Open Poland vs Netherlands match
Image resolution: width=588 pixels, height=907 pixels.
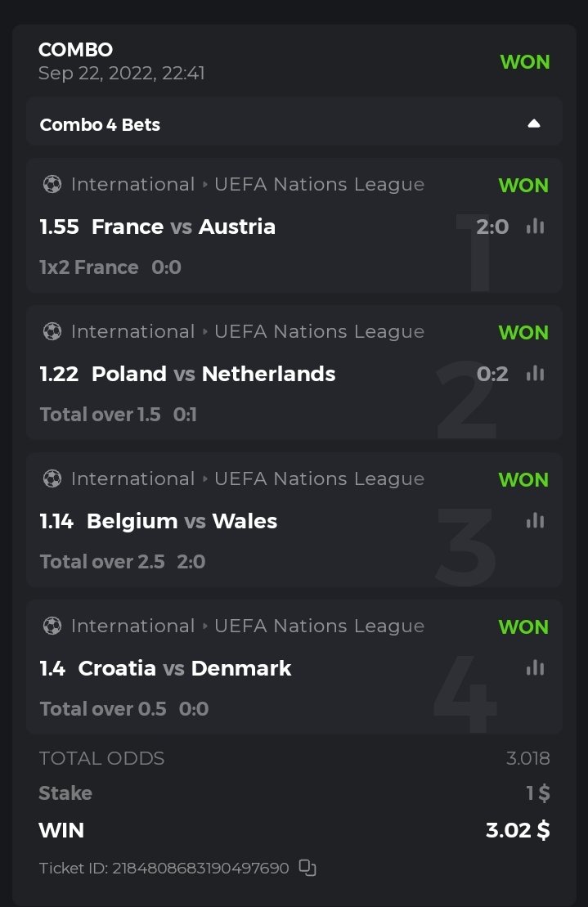(213, 374)
